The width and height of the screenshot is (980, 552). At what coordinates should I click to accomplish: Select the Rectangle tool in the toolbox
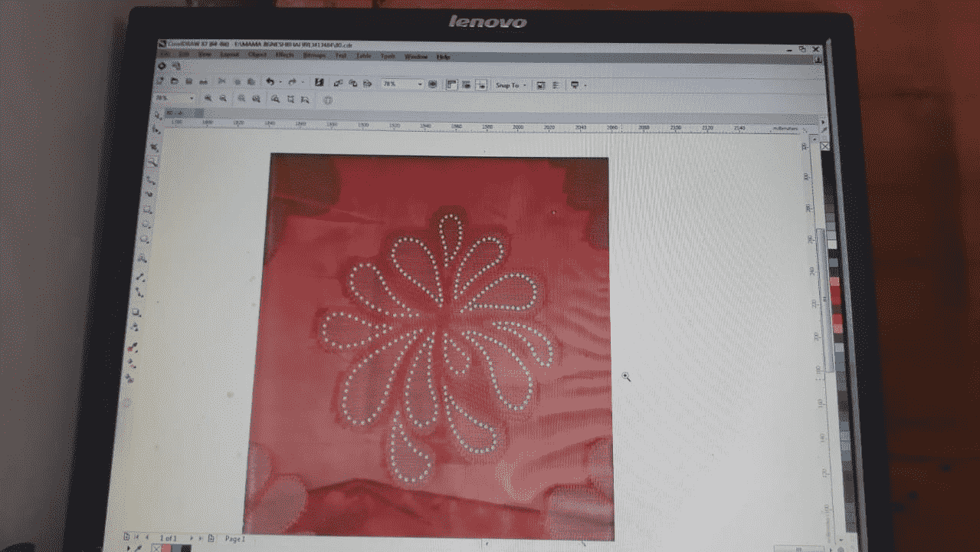[x=146, y=208]
